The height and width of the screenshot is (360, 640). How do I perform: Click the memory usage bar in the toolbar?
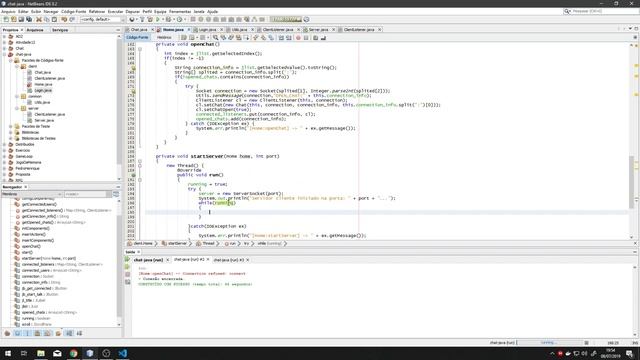pyautogui.click(x=286, y=19)
